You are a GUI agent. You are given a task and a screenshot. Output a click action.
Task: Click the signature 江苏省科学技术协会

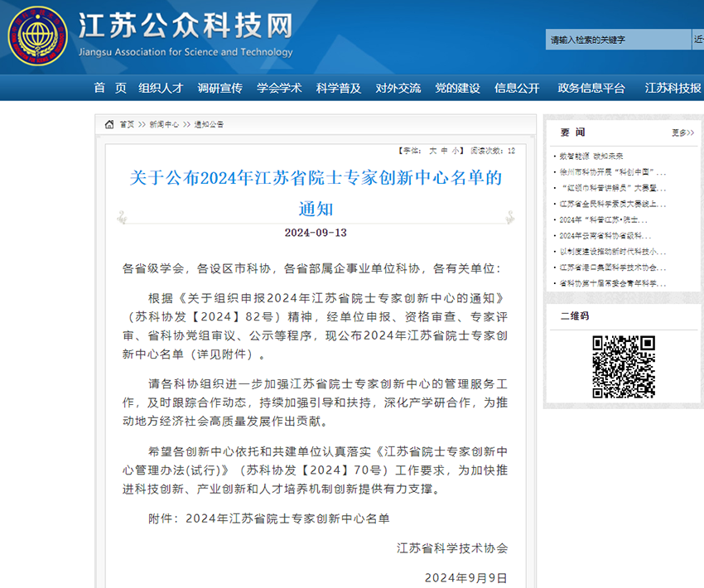click(452, 548)
